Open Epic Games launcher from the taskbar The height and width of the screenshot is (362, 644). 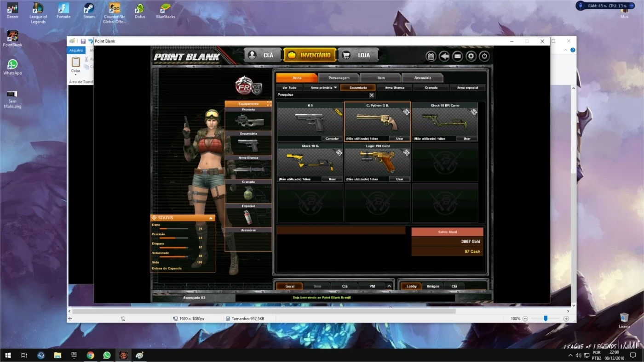pyautogui.click(x=74, y=355)
